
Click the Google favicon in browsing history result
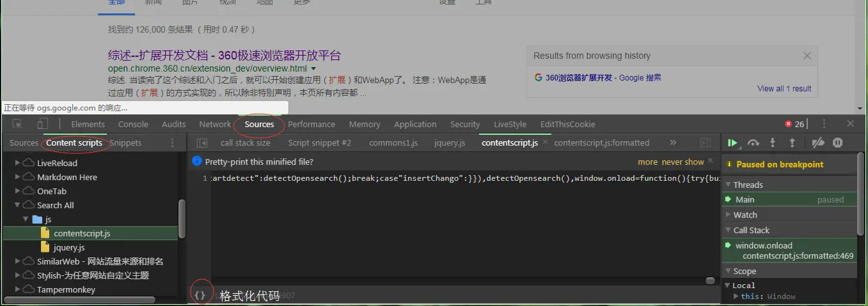539,78
